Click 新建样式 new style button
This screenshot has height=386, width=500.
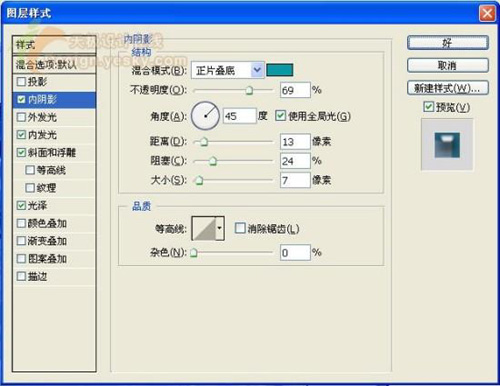click(x=448, y=88)
